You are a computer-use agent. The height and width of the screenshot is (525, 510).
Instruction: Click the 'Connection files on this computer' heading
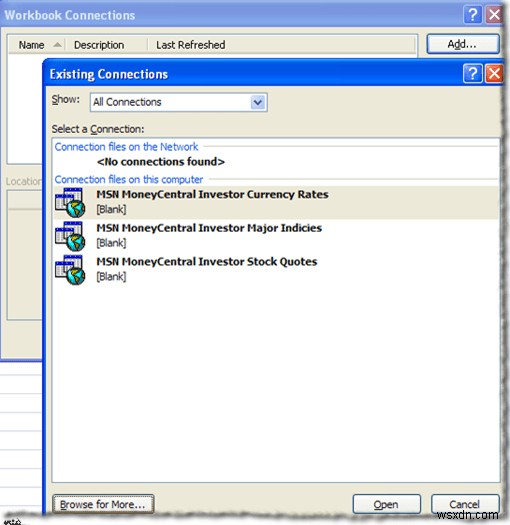pyautogui.click(x=129, y=180)
